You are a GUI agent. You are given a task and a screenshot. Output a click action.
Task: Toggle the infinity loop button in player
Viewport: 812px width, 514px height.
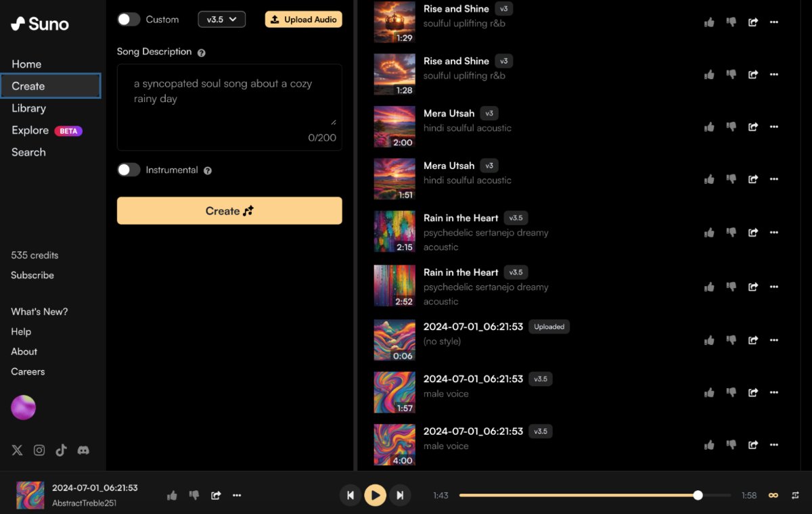773,495
